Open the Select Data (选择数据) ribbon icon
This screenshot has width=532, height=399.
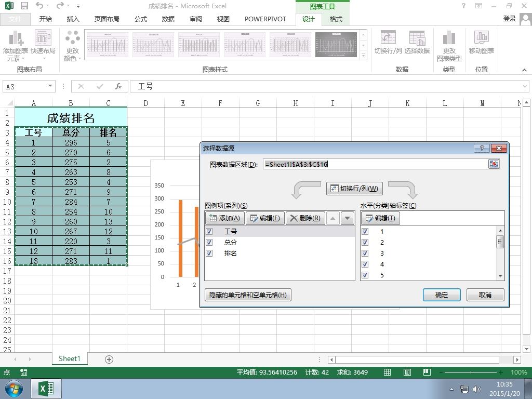click(417, 43)
